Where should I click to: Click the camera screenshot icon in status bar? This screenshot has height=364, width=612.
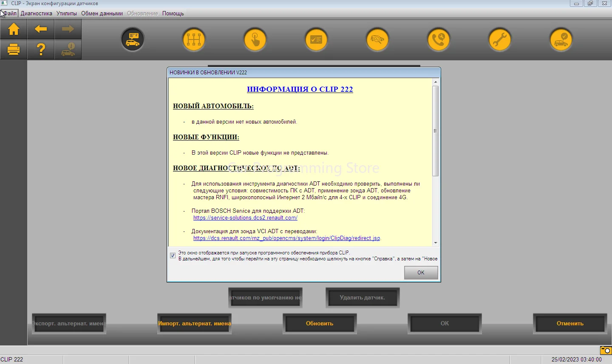coord(606,350)
